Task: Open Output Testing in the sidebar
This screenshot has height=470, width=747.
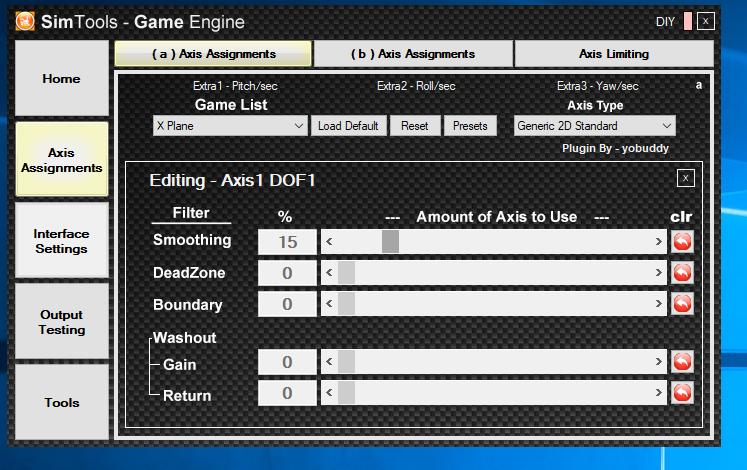Action: (61, 322)
